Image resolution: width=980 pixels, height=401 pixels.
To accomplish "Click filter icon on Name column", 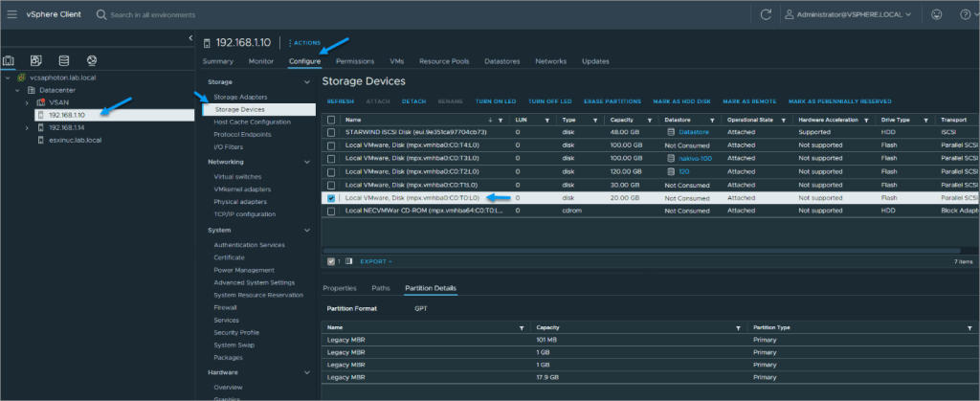I will 501,120.
